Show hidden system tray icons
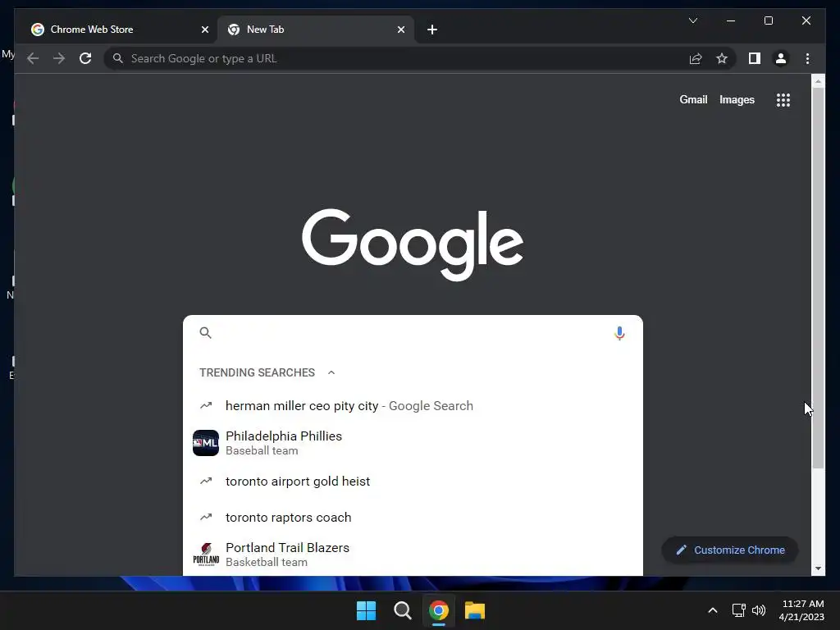This screenshot has height=630, width=840. click(713, 610)
